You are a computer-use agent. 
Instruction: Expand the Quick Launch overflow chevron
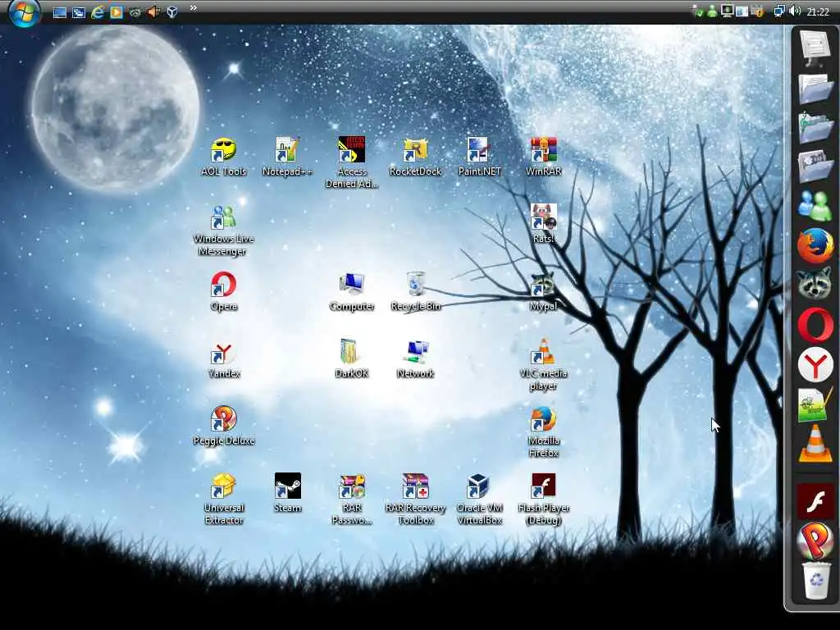(x=194, y=8)
